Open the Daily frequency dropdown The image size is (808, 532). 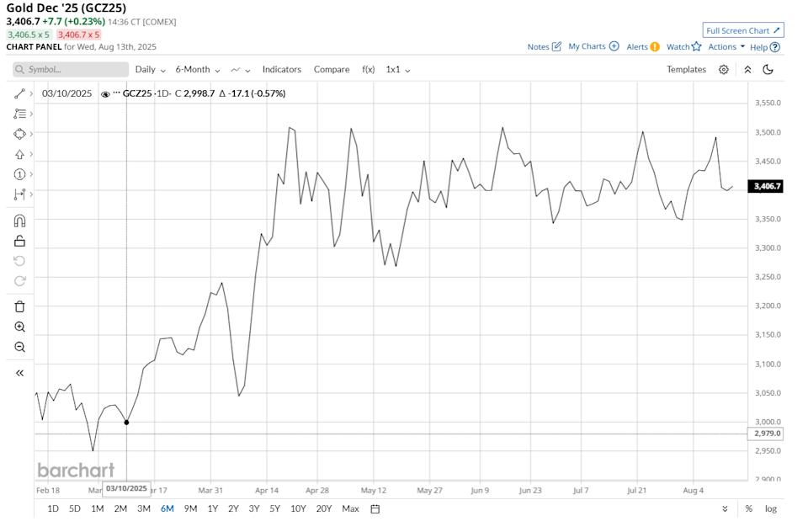click(x=150, y=70)
